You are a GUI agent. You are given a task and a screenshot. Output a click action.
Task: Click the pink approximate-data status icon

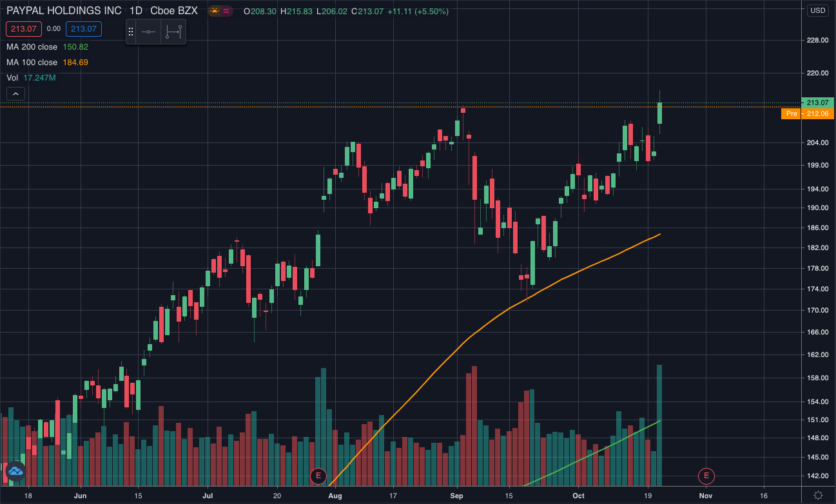pos(226,11)
